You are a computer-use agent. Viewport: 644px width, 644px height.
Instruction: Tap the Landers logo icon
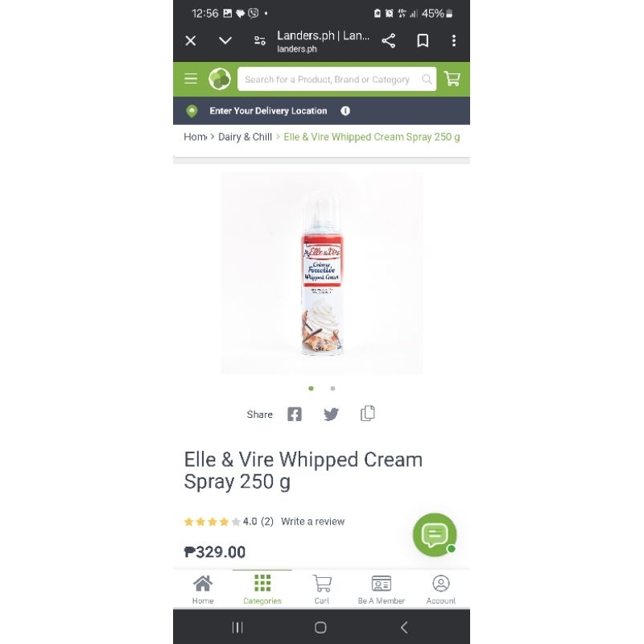[x=219, y=79]
